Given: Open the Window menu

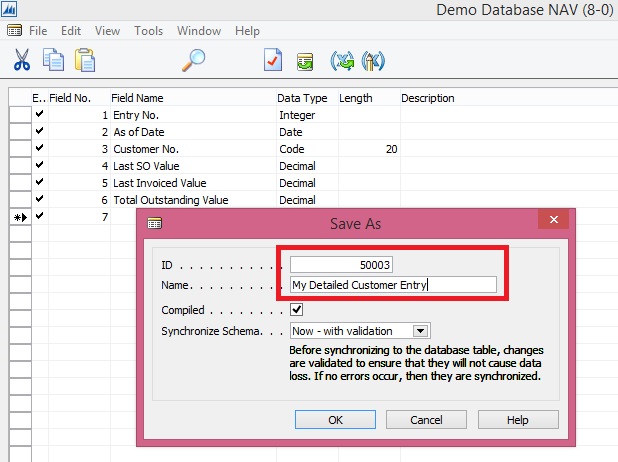Looking at the screenshot, I should 199,31.
